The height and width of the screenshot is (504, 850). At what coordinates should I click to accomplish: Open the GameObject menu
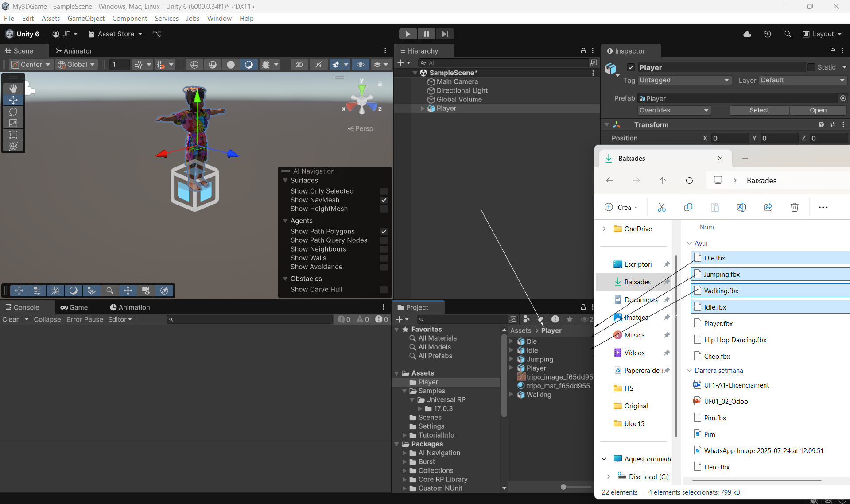point(86,18)
